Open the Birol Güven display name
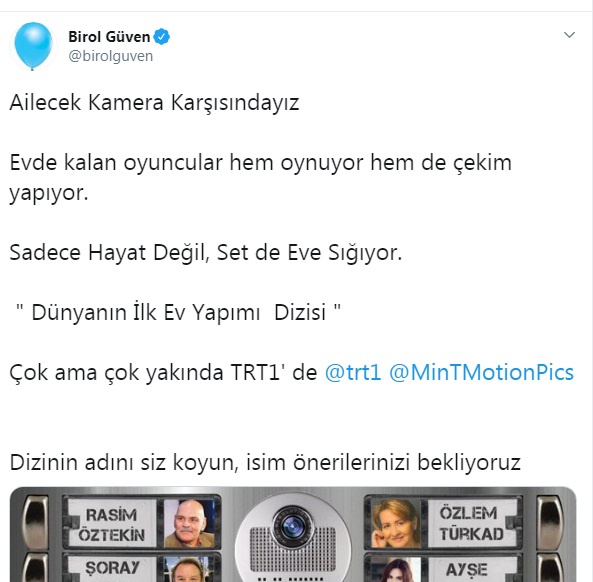This screenshot has width=593, height=582. [109, 37]
